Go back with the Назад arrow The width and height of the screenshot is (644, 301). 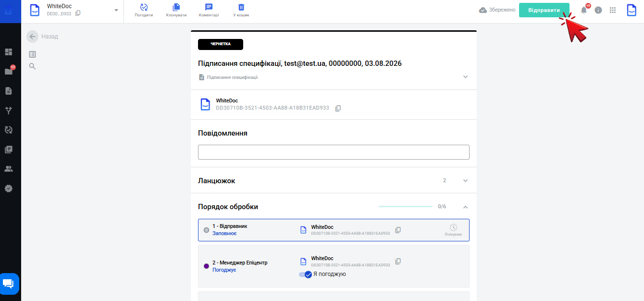(x=32, y=37)
